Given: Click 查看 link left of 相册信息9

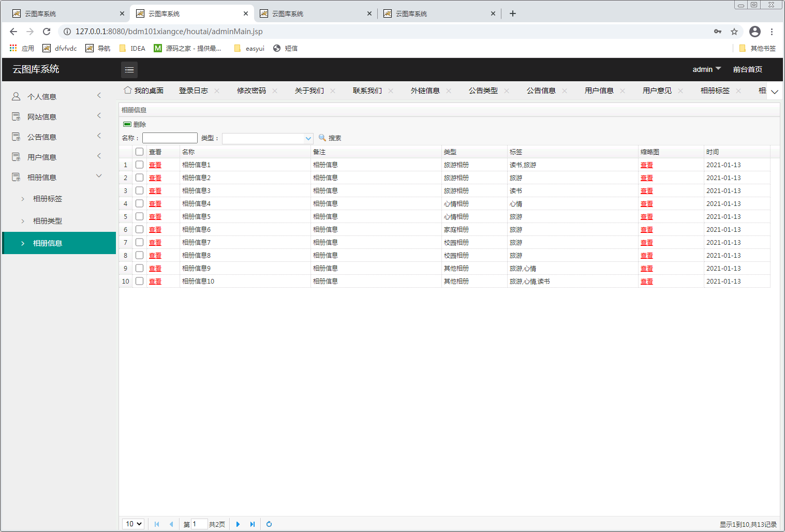Looking at the screenshot, I should 155,269.
